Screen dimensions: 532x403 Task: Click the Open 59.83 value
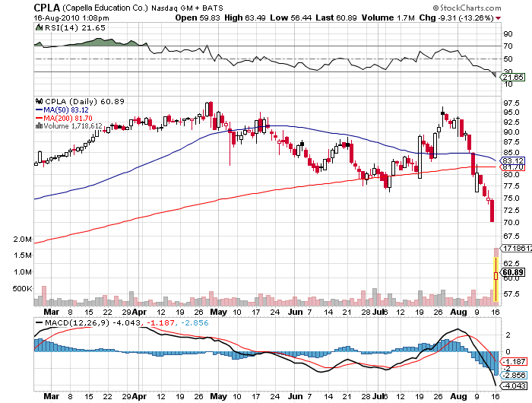[x=198, y=17]
